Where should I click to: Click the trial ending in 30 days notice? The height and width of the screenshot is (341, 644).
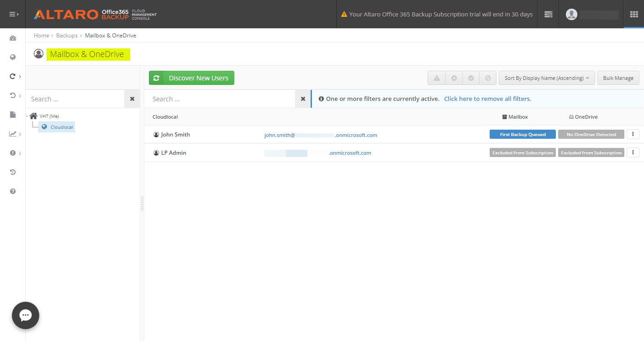tap(437, 14)
